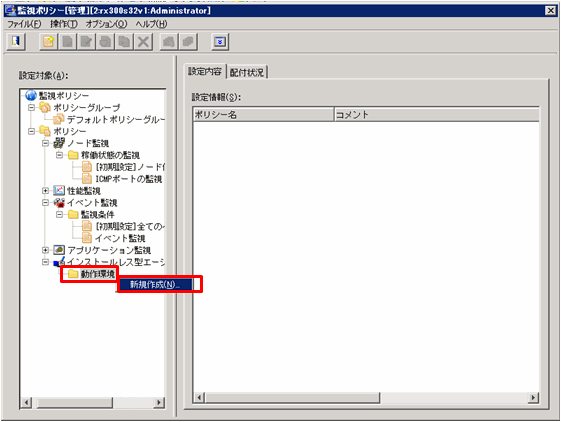
Task: Click the second greyed-out stacked folders toolbar icon
Action: tap(188, 42)
